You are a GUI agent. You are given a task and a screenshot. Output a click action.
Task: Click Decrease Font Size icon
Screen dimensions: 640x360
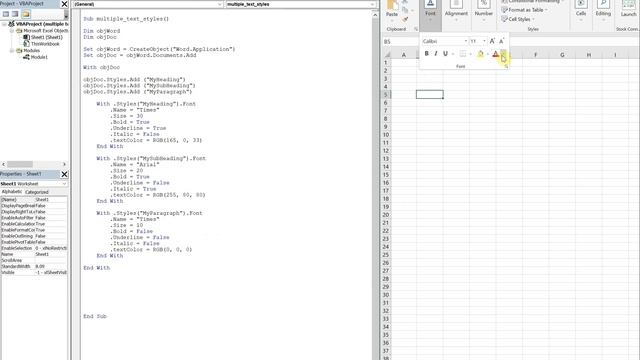click(502, 41)
